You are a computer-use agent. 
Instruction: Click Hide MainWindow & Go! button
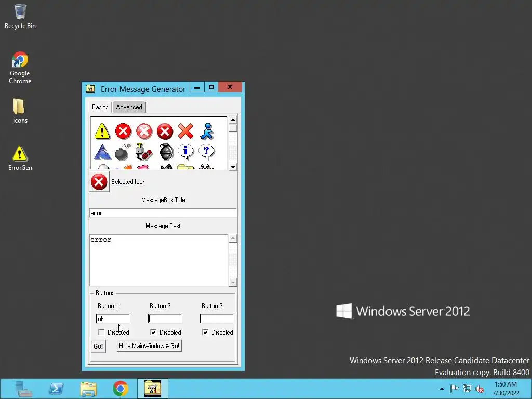click(x=149, y=346)
